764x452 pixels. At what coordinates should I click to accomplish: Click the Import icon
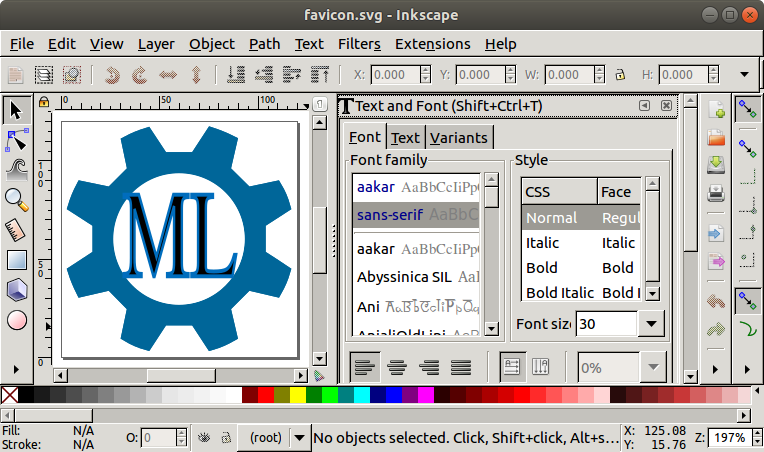pos(716,233)
